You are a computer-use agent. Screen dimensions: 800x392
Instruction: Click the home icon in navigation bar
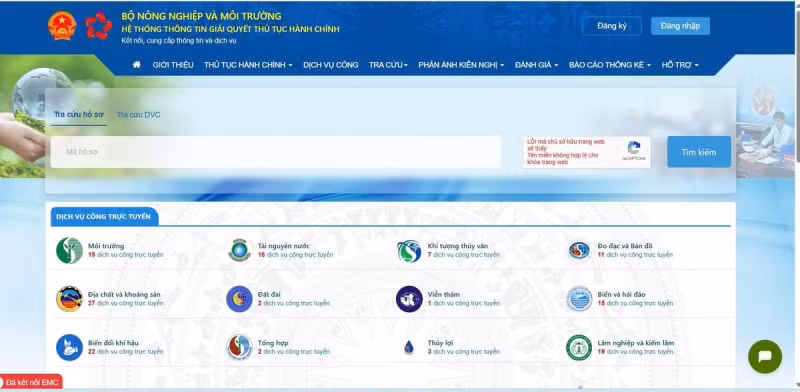pos(136,65)
